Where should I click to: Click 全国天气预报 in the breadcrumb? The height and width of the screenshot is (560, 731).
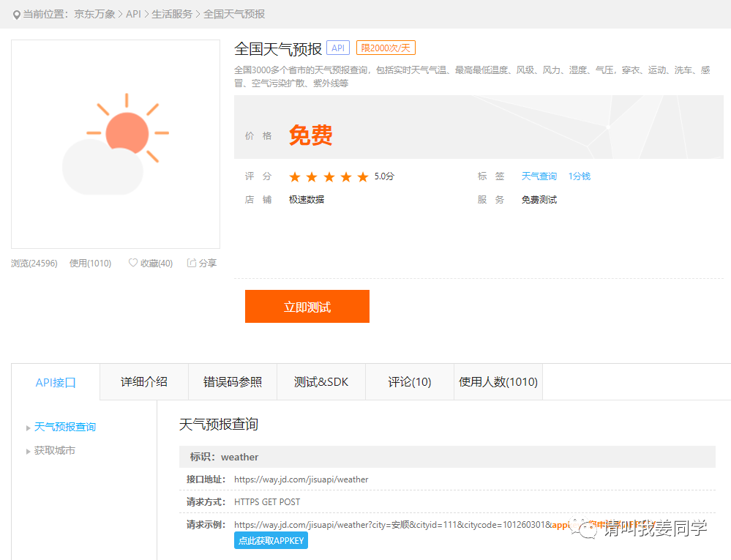pyautogui.click(x=234, y=15)
